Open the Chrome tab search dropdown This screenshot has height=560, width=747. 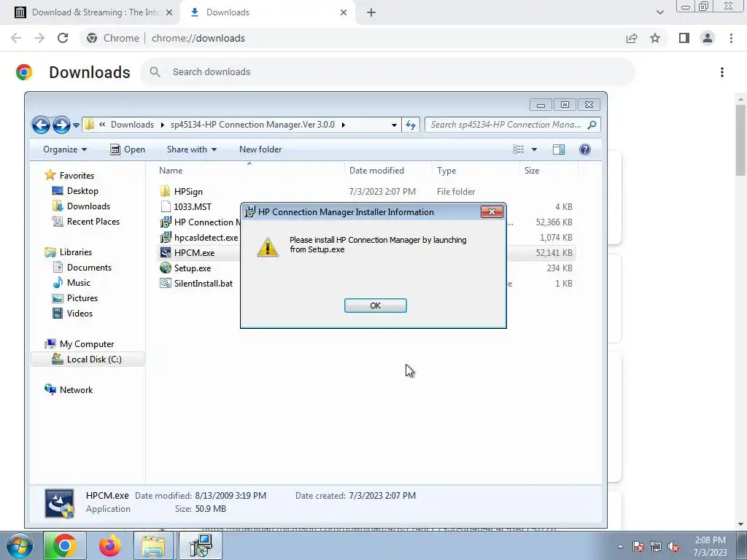(x=659, y=12)
